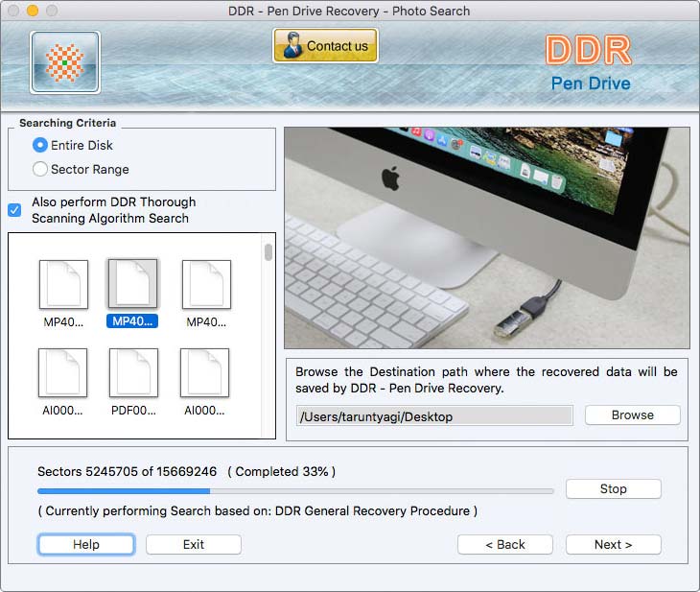Click the Sectors 5245705 of 15669246 status text
The width and height of the screenshot is (700, 592).
[127, 471]
